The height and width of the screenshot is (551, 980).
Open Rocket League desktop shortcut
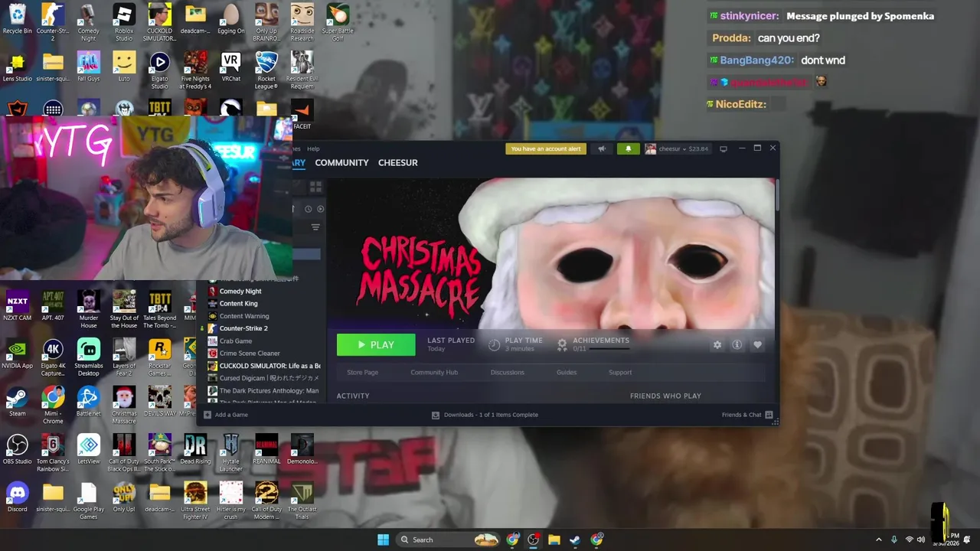click(x=266, y=70)
